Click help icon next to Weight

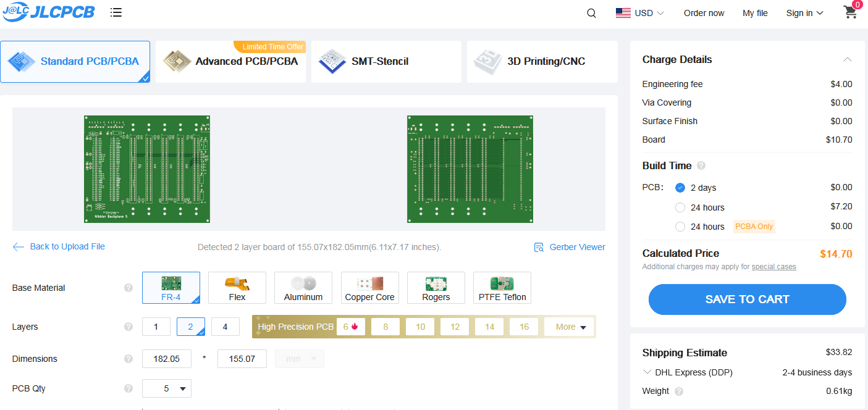pyautogui.click(x=679, y=391)
